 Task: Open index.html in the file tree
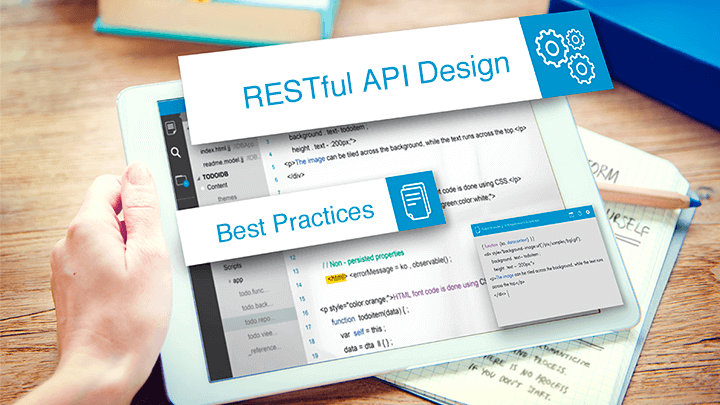click(216, 150)
